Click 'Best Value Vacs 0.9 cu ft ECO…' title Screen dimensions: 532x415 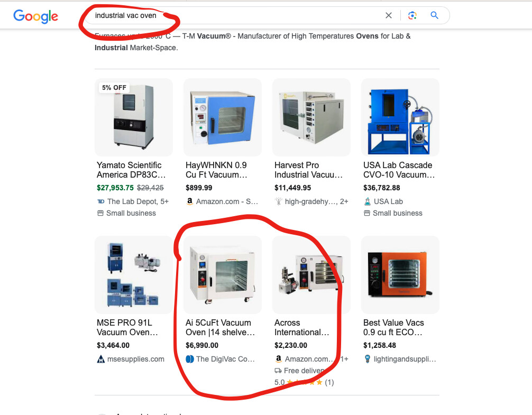pos(393,327)
